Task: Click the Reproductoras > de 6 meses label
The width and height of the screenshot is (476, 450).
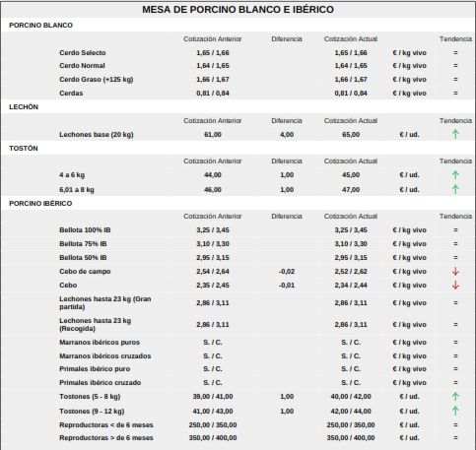Action: (x=106, y=438)
